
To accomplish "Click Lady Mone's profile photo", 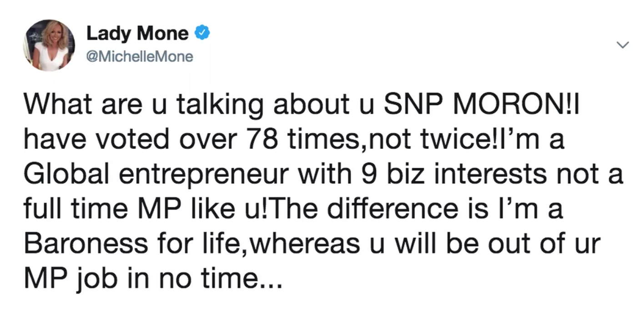I will 50,46.
